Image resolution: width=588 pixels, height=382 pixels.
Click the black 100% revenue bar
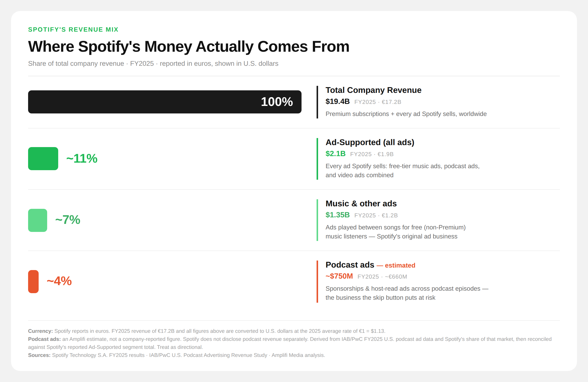click(x=165, y=102)
